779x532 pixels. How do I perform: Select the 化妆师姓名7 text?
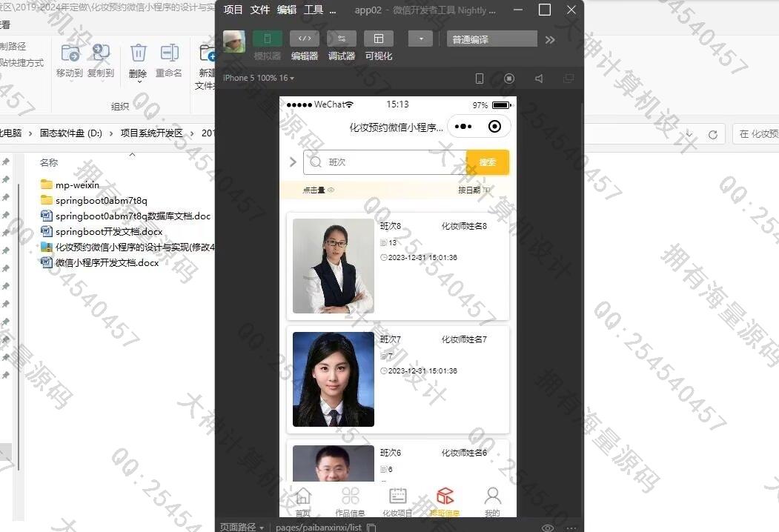(464, 339)
